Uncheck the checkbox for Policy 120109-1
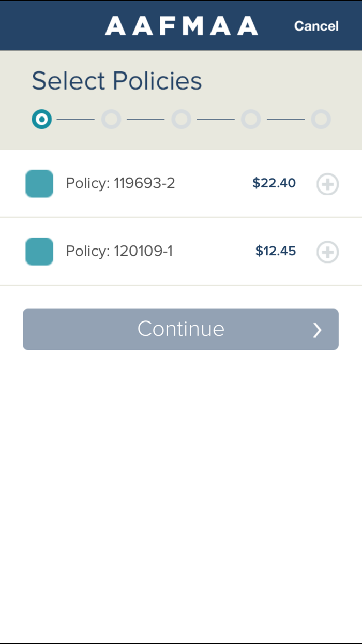 (x=39, y=252)
